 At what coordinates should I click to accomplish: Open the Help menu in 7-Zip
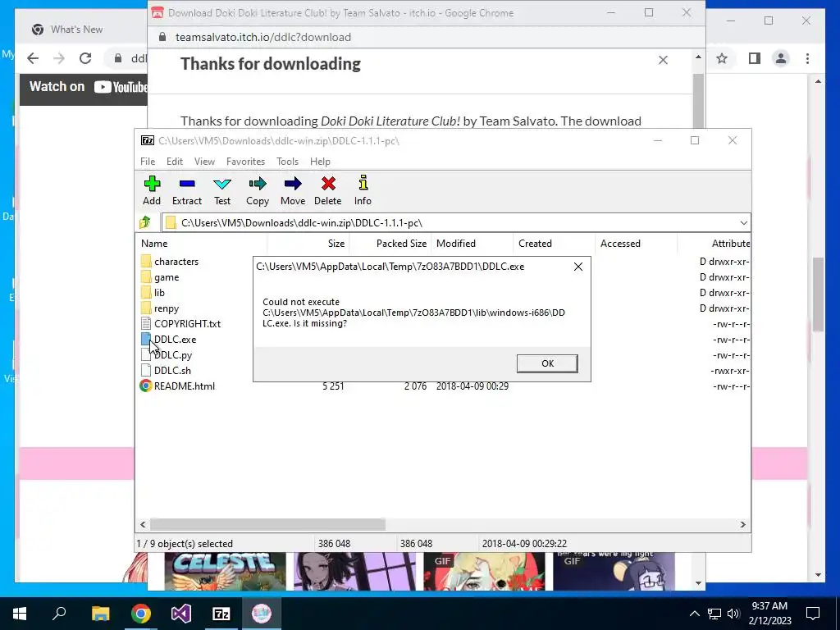[x=320, y=162]
